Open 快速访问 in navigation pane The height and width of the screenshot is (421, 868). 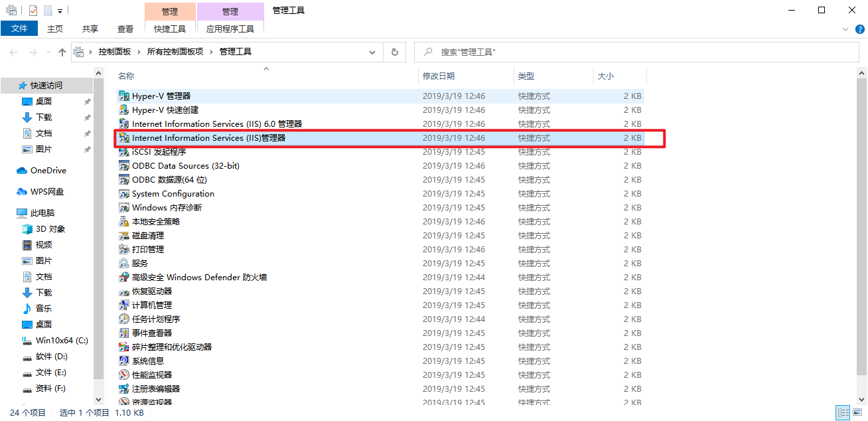coord(46,86)
